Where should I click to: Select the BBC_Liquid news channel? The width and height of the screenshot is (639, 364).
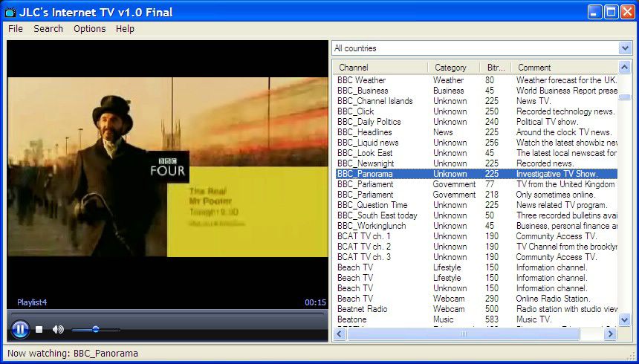[x=476, y=143]
